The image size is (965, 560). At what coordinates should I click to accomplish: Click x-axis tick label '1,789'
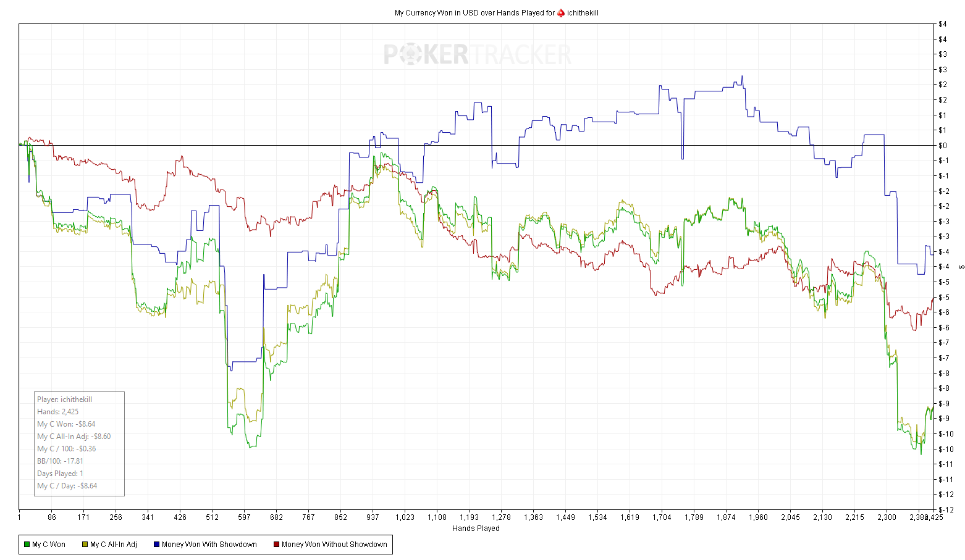694,517
